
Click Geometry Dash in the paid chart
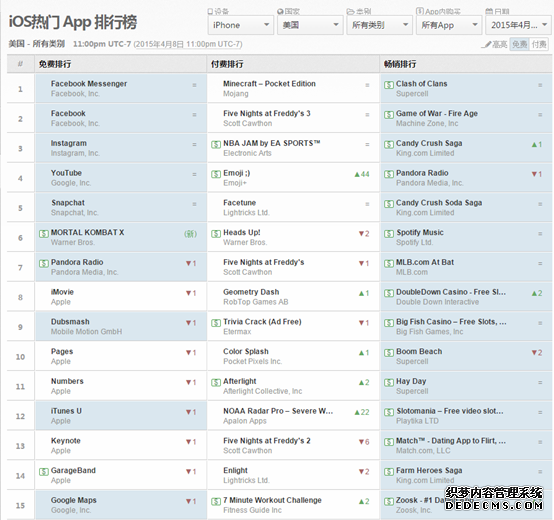251,292
